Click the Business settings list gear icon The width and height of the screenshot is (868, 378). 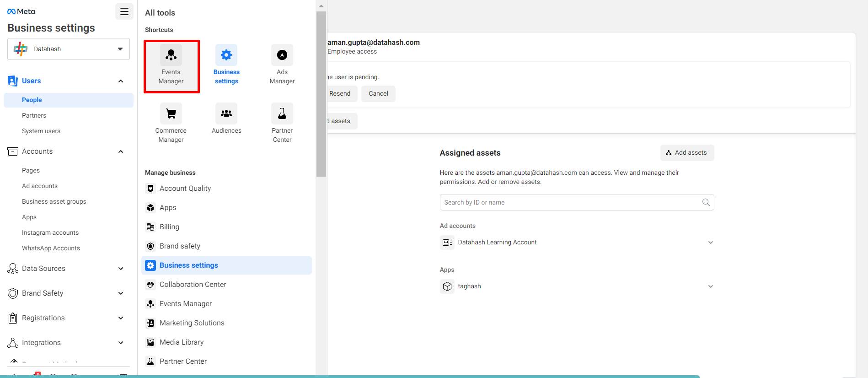tap(150, 265)
